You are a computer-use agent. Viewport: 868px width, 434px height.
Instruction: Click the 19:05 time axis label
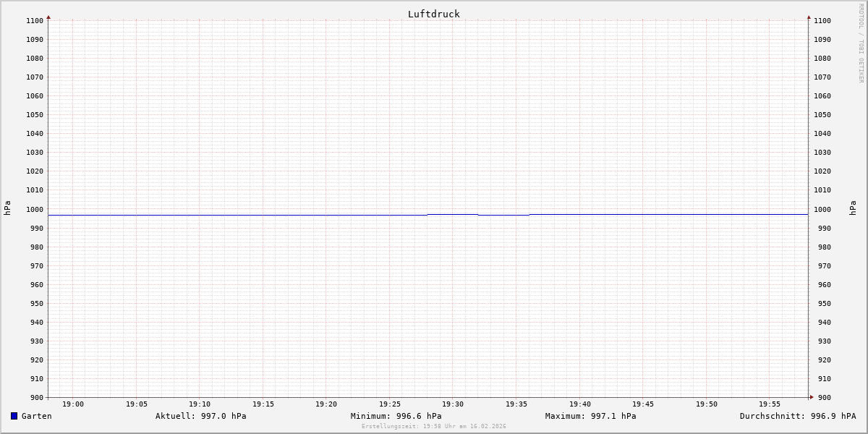pyautogui.click(x=137, y=404)
